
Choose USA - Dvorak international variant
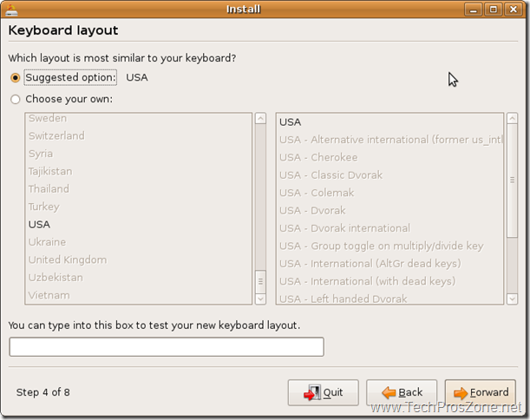389,228
